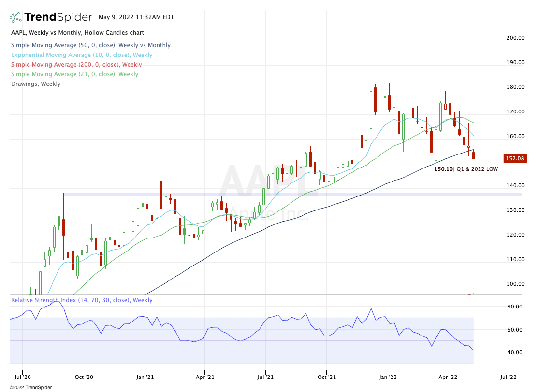Click the Jan '22 date axis label

(x=388, y=377)
